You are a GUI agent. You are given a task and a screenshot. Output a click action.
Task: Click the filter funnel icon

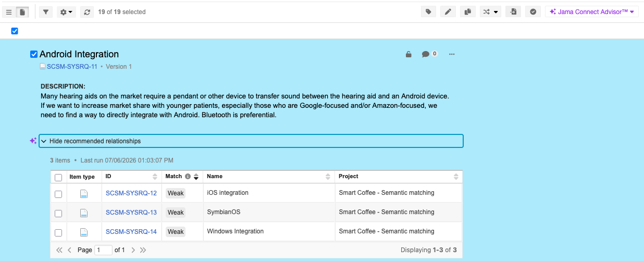[x=46, y=11]
